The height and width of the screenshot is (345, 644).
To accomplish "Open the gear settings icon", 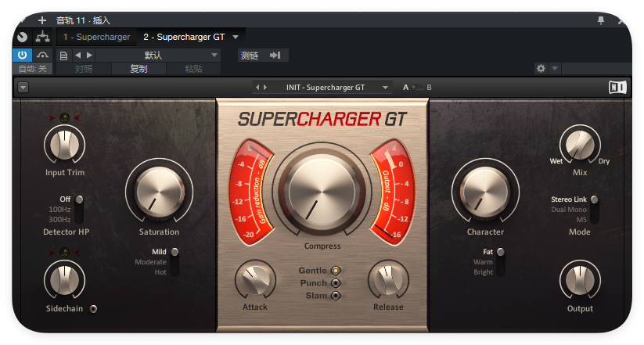I will tap(541, 69).
